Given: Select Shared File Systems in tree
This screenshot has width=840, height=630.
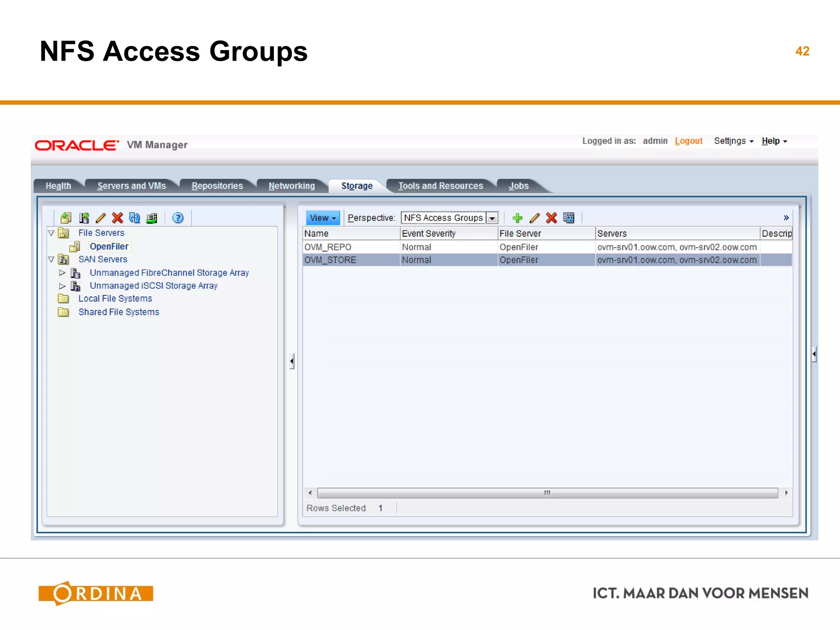Looking at the screenshot, I should (x=119, y=312).
